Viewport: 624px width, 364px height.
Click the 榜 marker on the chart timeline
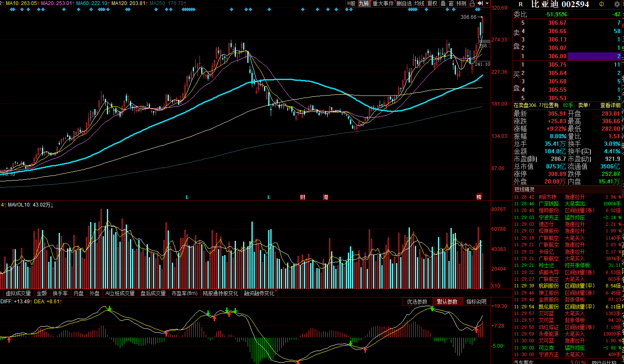point(479,197)
